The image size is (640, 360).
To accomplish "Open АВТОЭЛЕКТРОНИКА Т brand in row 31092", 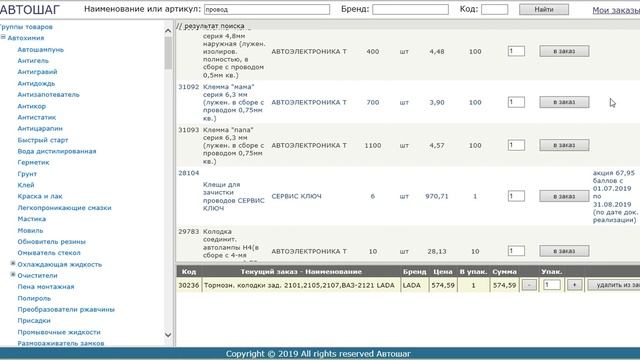I will tap(309, 102).
